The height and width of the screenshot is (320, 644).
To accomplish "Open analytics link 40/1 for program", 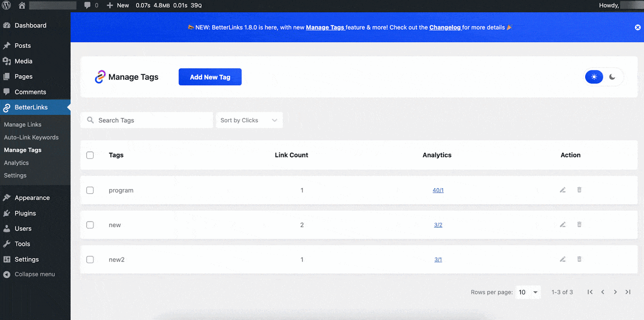I will (438, 190).
